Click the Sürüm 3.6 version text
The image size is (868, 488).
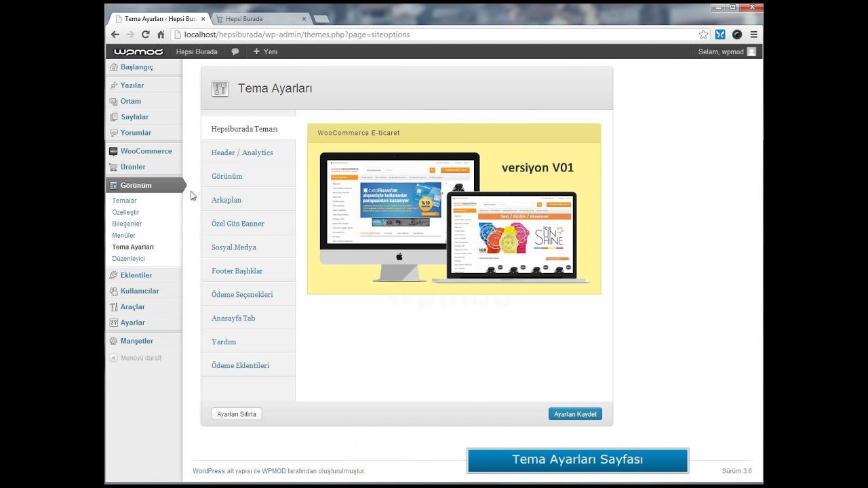737,471
